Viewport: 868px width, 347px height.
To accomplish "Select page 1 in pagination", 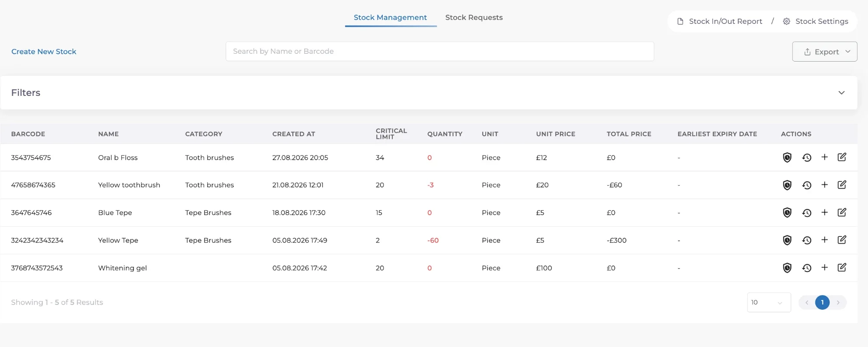I will 822,302.
